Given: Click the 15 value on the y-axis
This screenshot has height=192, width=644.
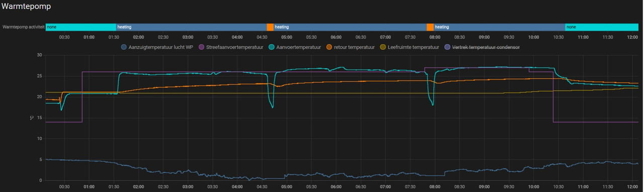Looking at the screenshot, I should [39, 118].
